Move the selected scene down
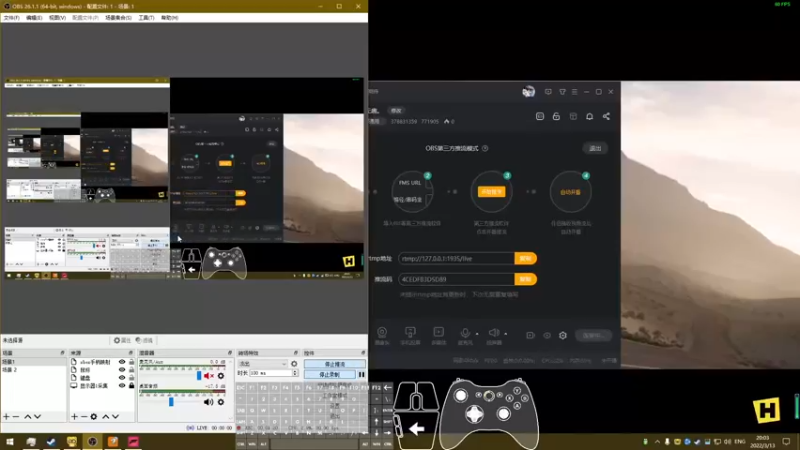The height and width of the screenshot is (450, 800). coord(37,417)
